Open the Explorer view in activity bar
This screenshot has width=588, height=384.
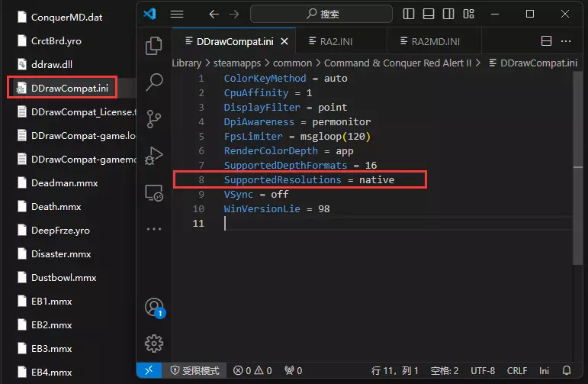[x=154, y=45]
